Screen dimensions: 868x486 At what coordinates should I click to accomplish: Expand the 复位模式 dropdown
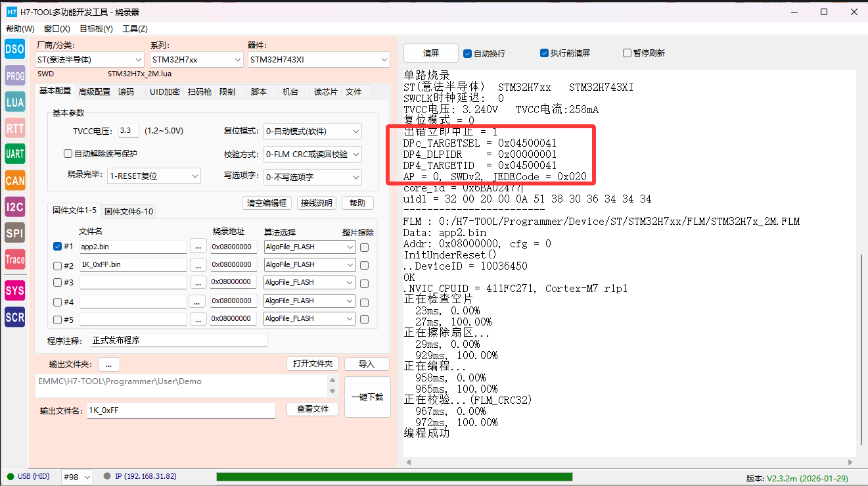point(312,132)
